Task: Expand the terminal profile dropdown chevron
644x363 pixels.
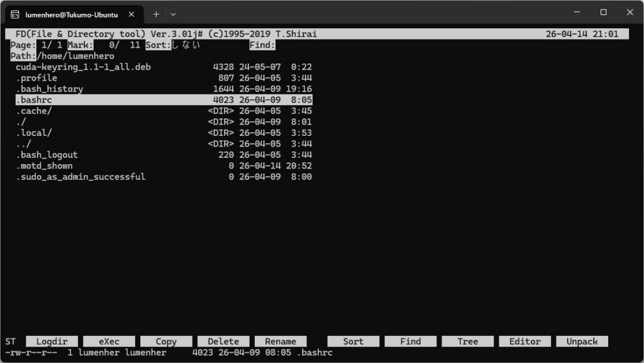Action: tap(174, 14)
